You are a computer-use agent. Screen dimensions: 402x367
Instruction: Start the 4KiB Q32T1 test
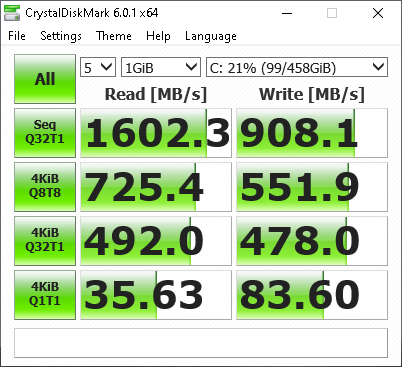[x=45, y=241]
